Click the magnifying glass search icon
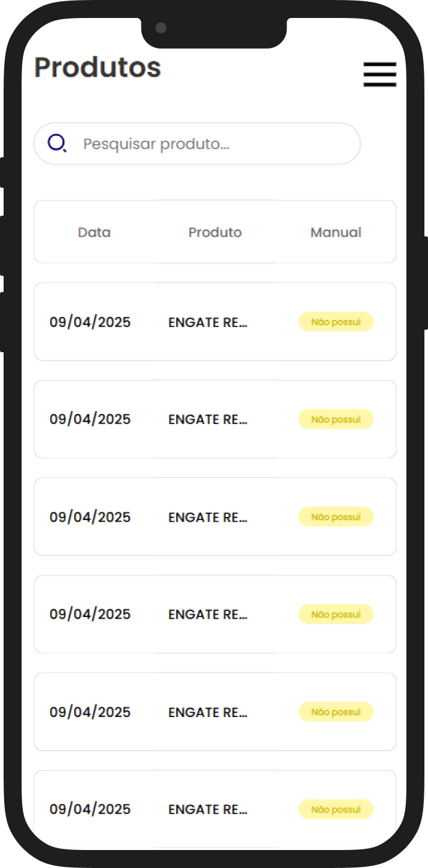428x868 pixels. point(57,143)
